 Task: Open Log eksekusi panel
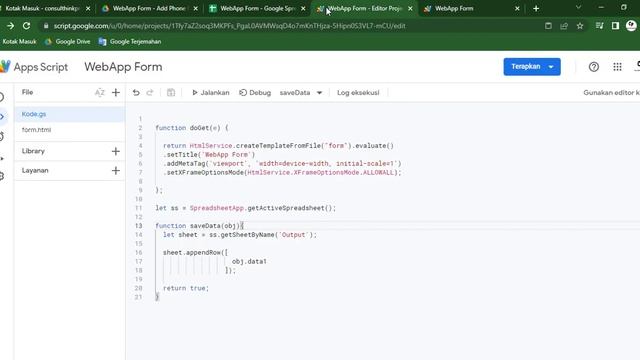(x=358, y=93)
